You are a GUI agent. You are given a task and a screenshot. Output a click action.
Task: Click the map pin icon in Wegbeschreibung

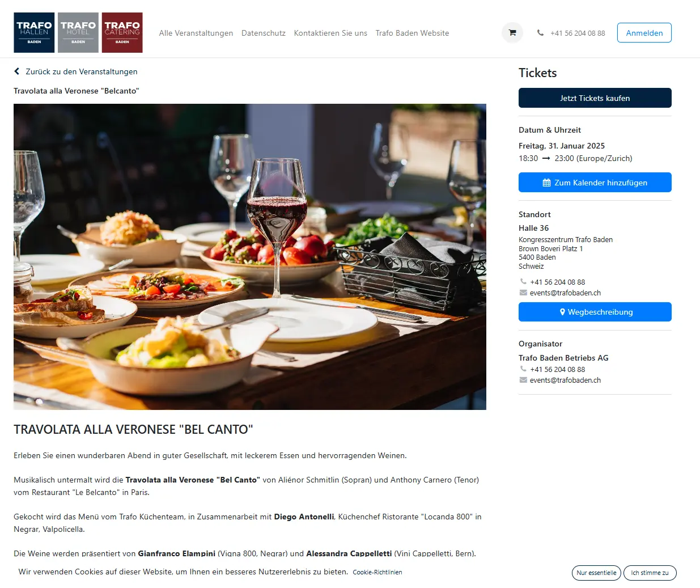coord(562,312)
